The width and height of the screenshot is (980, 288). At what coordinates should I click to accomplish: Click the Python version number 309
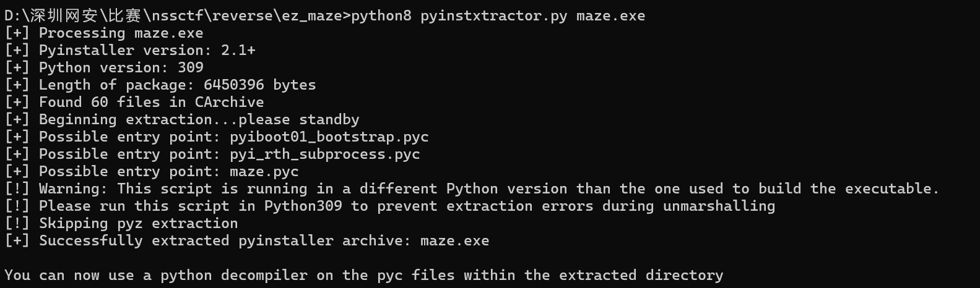coord(190,67)
